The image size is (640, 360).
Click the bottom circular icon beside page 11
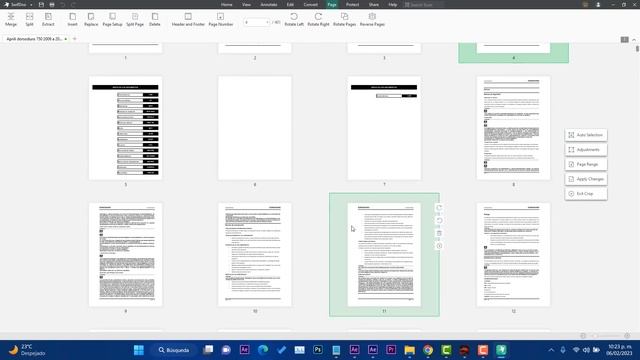[x=439, y=246]
